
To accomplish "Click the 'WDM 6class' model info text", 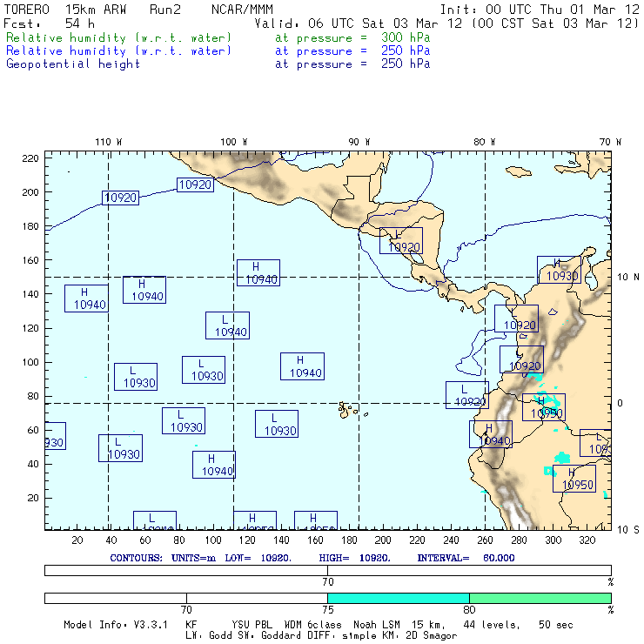I will [312, 625].
